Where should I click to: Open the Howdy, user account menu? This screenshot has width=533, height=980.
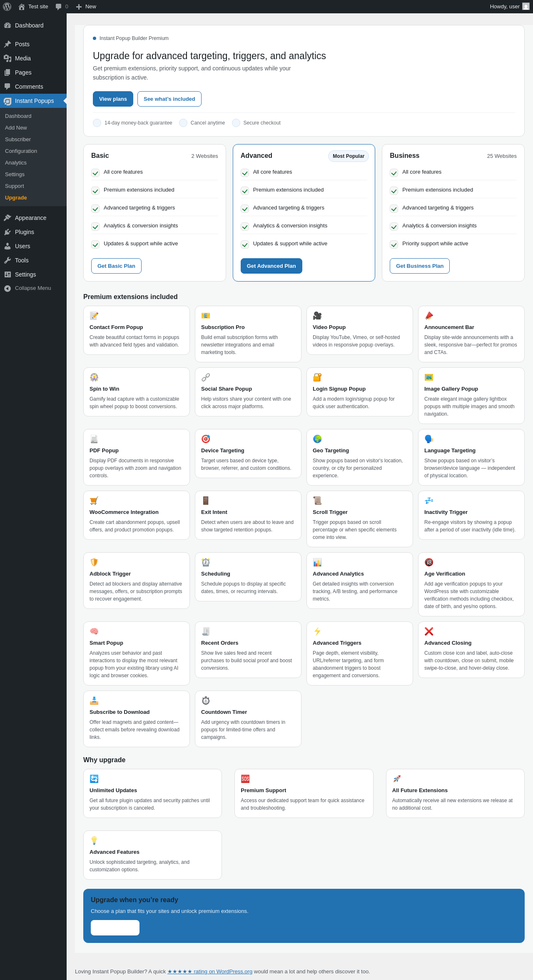(510, 7)
